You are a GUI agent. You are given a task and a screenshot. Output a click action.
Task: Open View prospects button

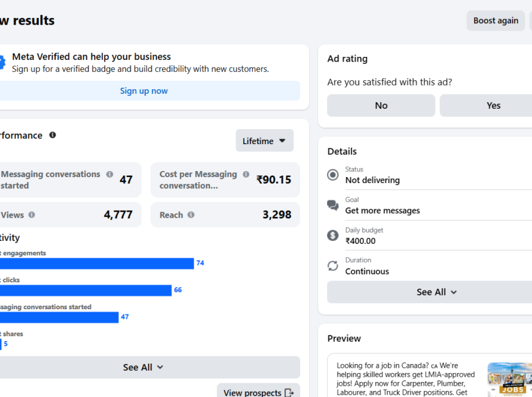[258, 392]
